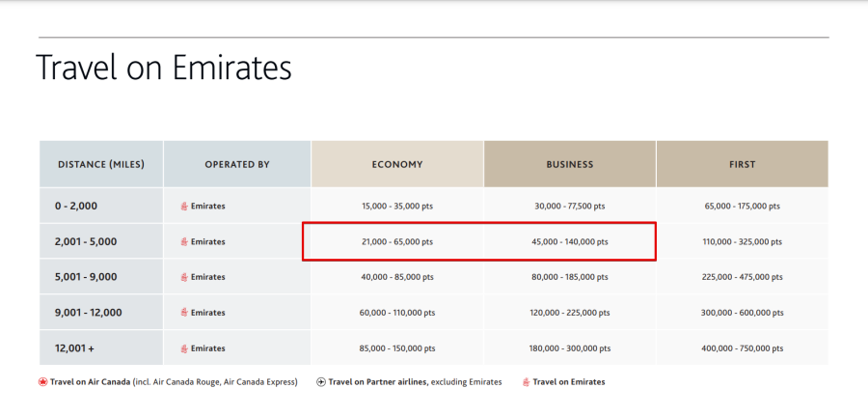The width and height of the screenshot is (868, 416).
Task: Click '65,000 - 175,000 pts' first class value
Action: point(743,206)
